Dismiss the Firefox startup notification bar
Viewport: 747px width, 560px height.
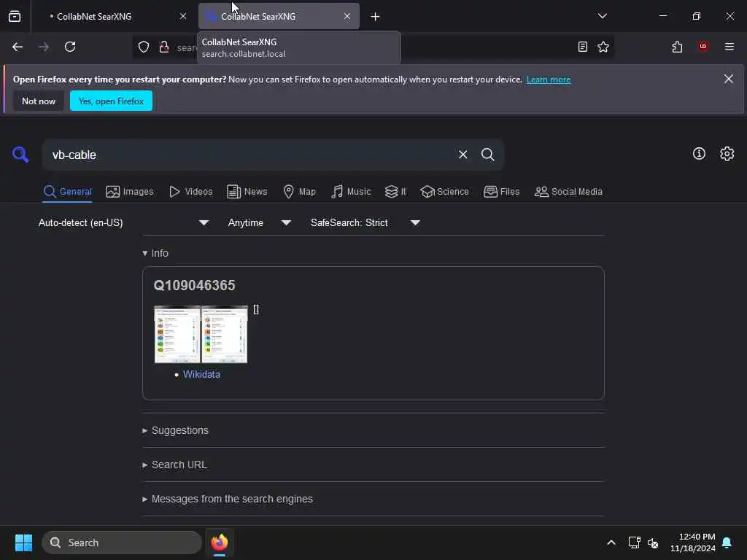[x=729, y=79]
